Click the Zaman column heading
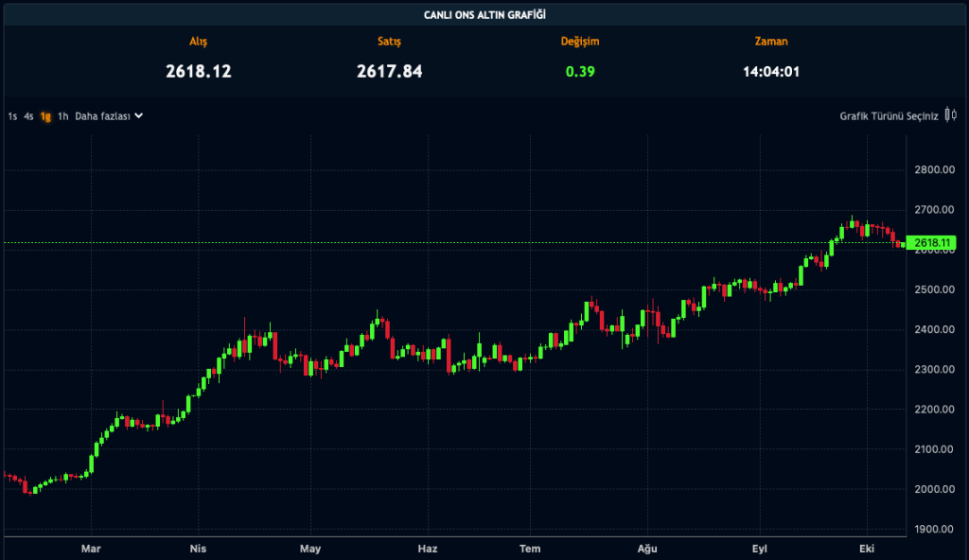Screen dimensions: 969x560 tap(771, 42)
